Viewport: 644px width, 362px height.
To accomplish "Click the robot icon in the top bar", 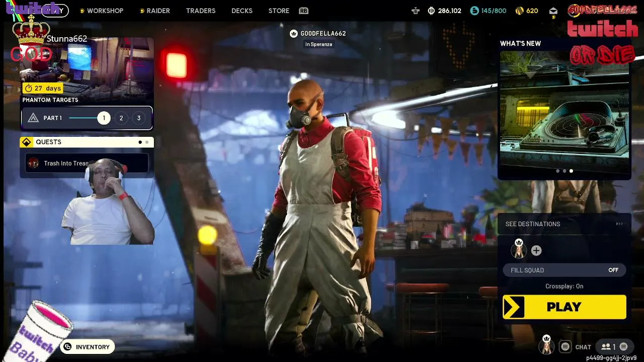I will (x=415, y=11).
